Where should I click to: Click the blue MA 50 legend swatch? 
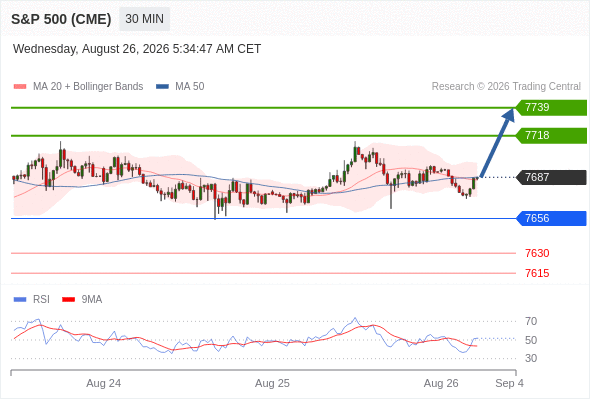point(162,87)
